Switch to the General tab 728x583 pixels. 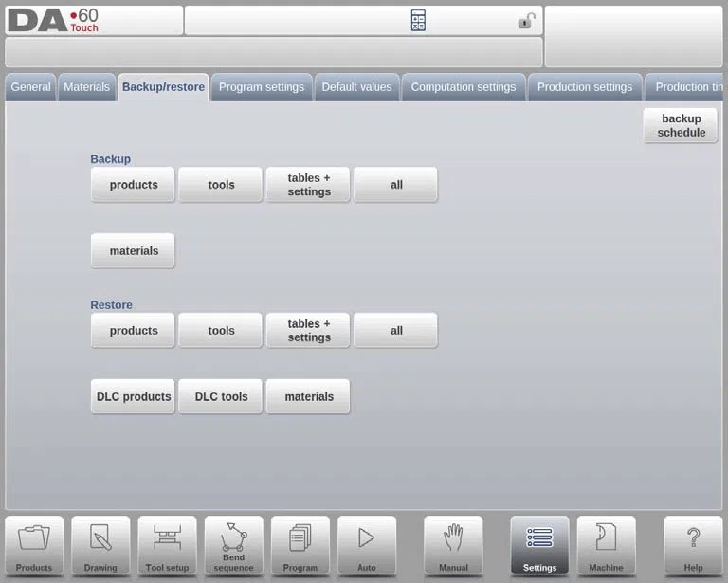30,87
